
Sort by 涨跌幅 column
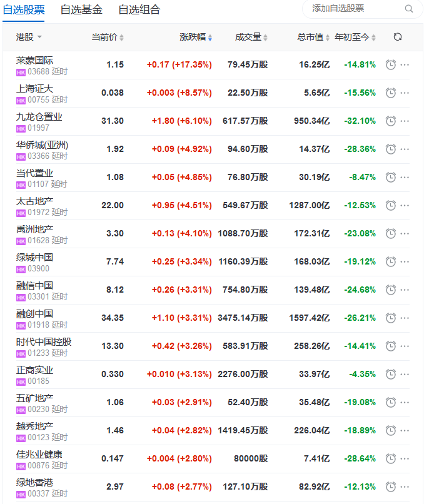click(x=196, y=38)
